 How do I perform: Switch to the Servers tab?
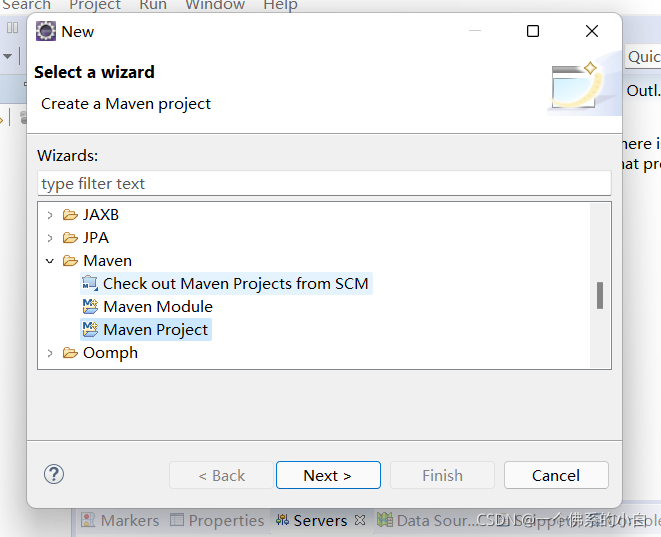[320, 521]
